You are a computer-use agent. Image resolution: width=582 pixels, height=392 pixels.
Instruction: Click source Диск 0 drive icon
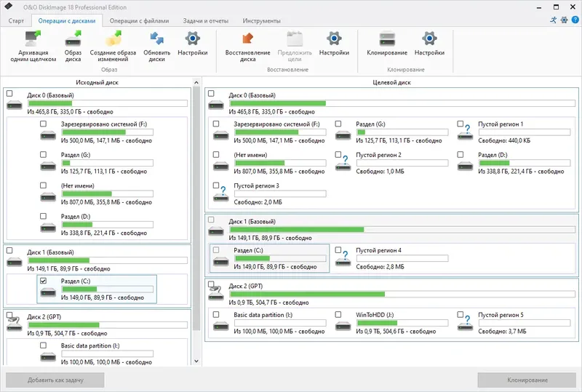tap(15, 105)
